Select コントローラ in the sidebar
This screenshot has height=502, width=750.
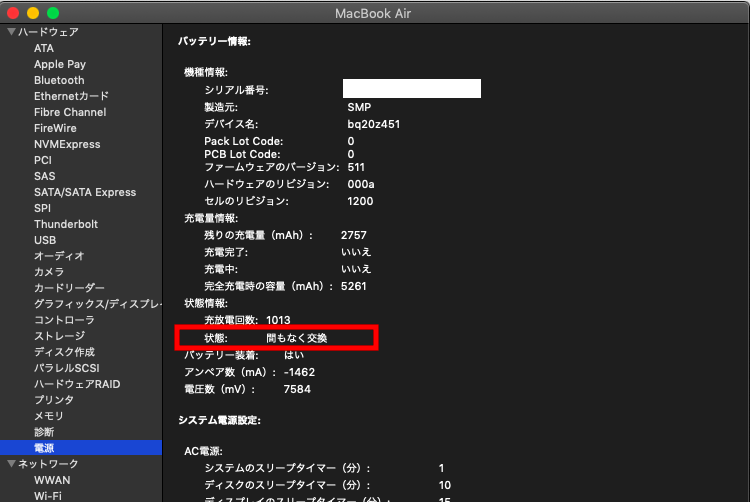(64, 320)
